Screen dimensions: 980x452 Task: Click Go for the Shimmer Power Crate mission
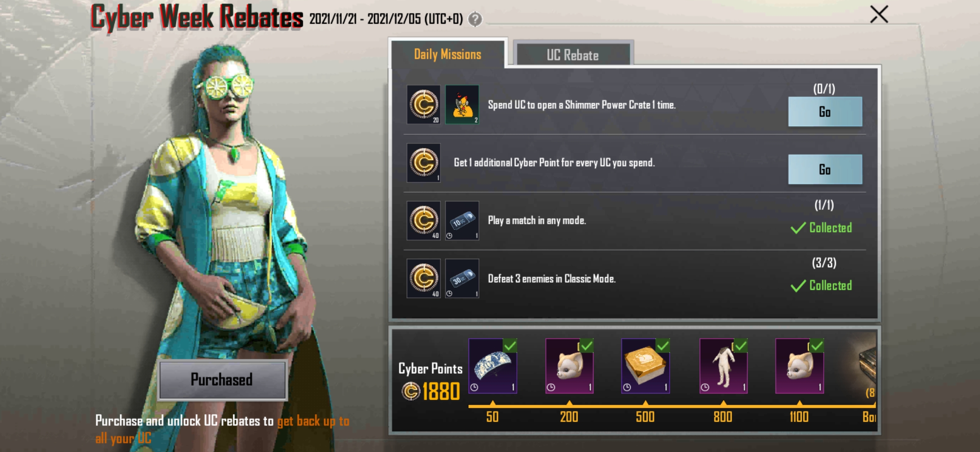click(x=825, y=112)
